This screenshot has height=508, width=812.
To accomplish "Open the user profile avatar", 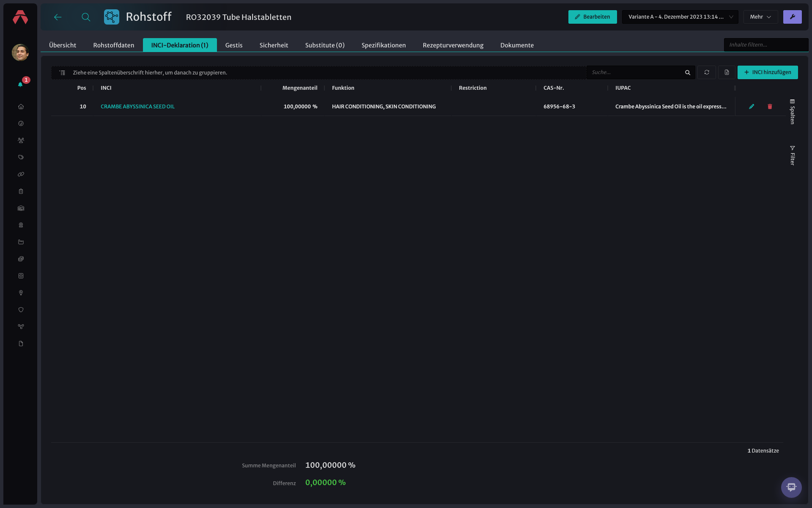I will (x=20, y=52).
